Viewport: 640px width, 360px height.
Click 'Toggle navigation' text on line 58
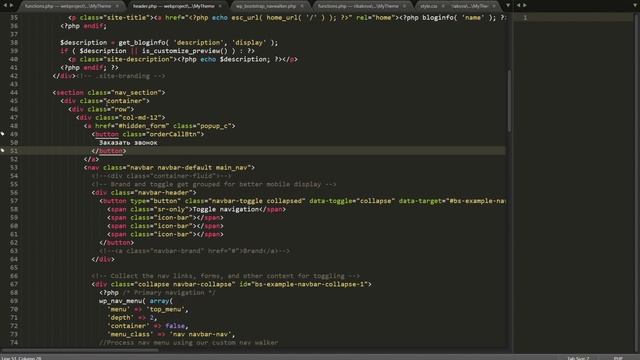tap(226, 209)
